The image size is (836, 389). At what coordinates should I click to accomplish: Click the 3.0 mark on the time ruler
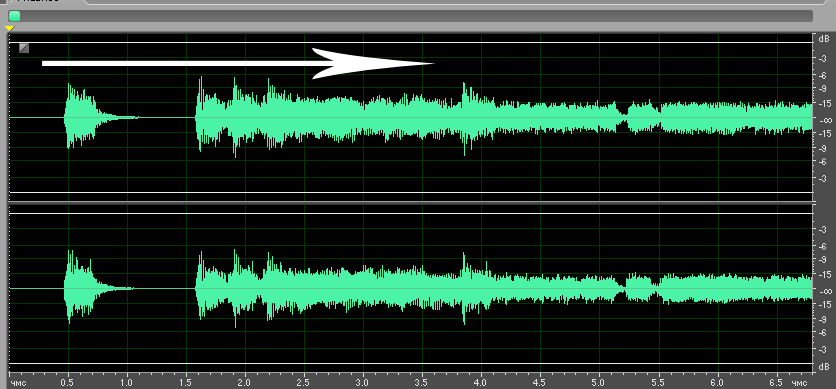pos(363,383)
